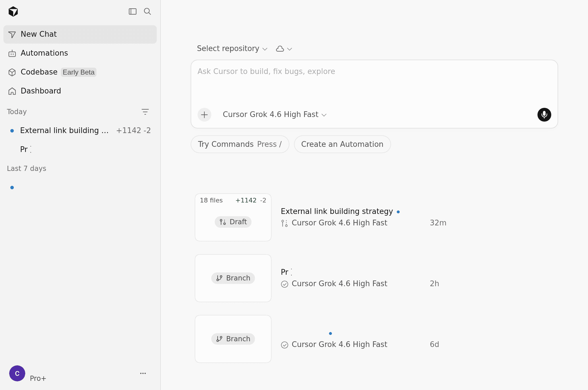
Task: Expand Select repository dropdown
Action: click(232, 48)
